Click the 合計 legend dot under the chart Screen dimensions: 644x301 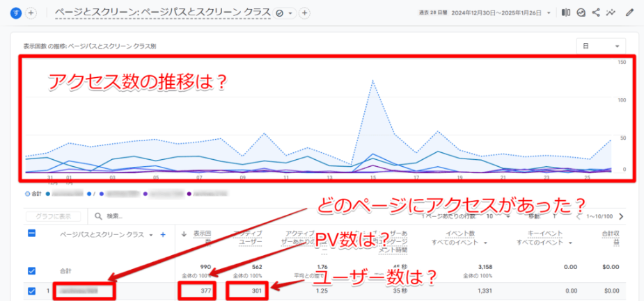(x=27, y=193)
